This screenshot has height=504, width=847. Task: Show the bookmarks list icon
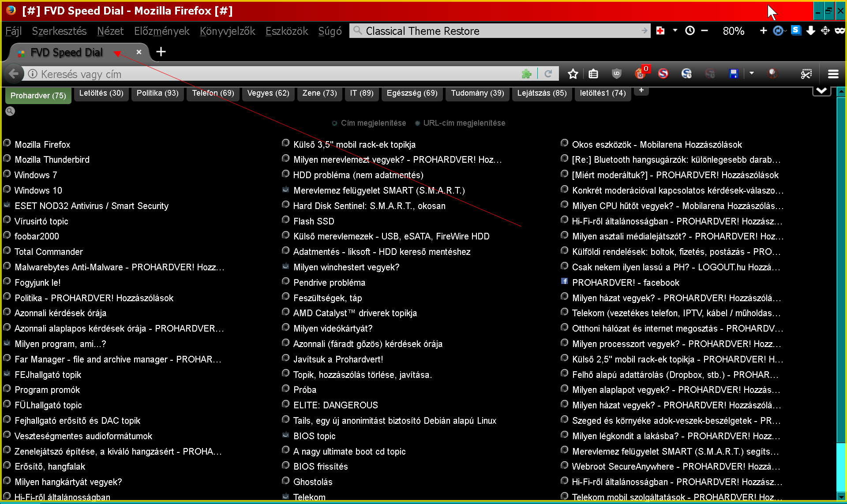click(593, 74)
